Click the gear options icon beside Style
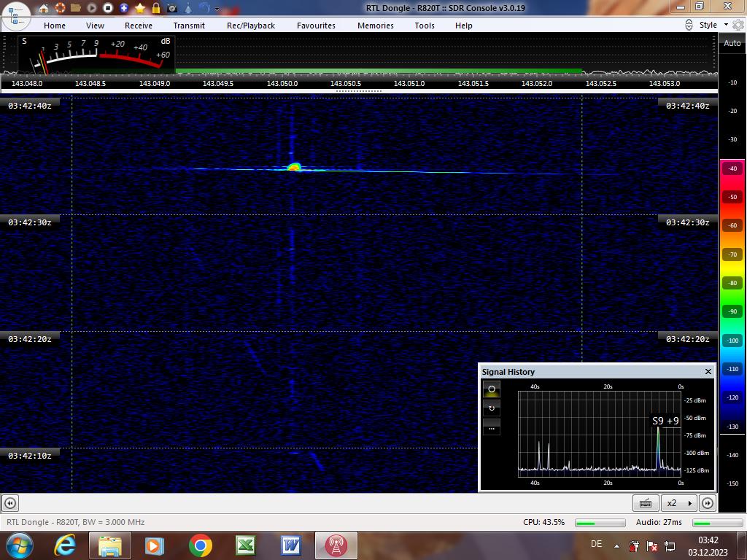Image resolution: width=747 pixels, height=560 pixels. point(738,25)
